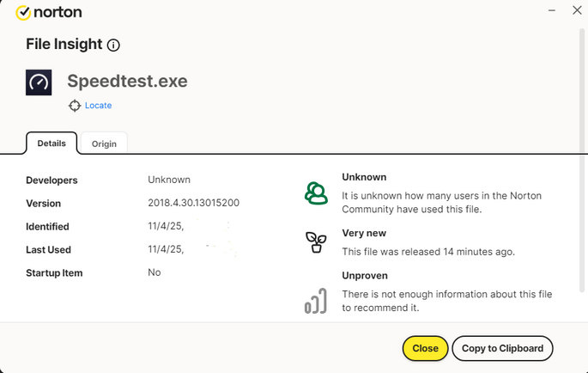This screenshot has width=588, height=373.
Task: Click the Norton Community users icon
Action: (316, 193)
